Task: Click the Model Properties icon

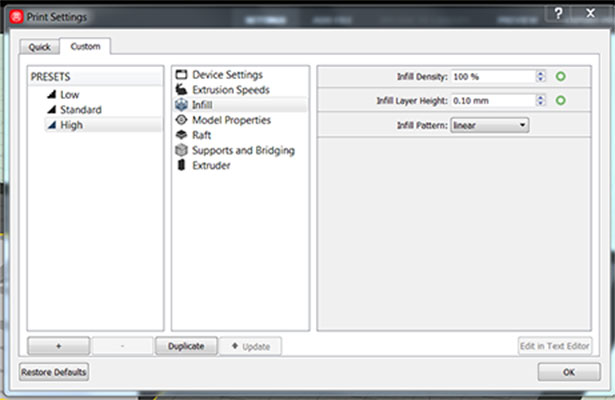Action: (181, 120)
